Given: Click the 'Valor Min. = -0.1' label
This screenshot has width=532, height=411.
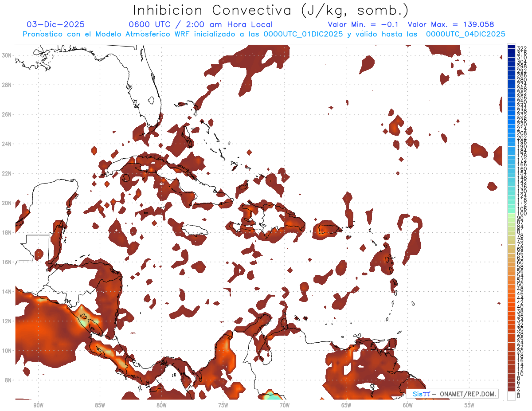Looking at the screenshot, I should coord(363,24).
